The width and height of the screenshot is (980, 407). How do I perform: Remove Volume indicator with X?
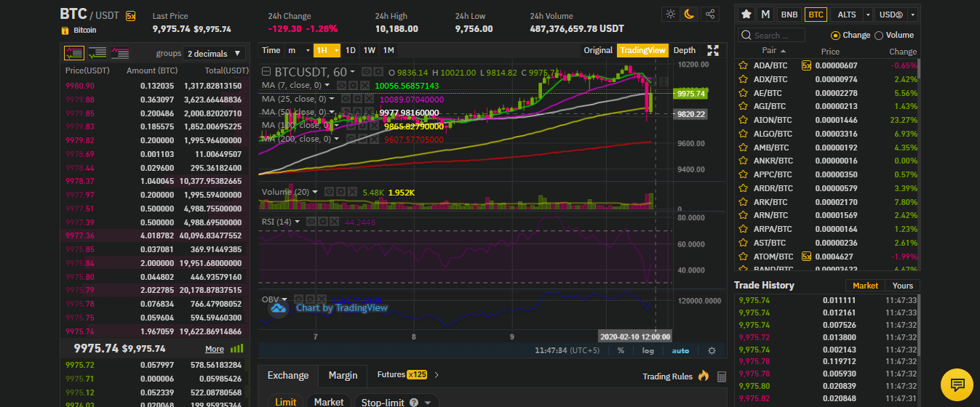coord(352,192)
